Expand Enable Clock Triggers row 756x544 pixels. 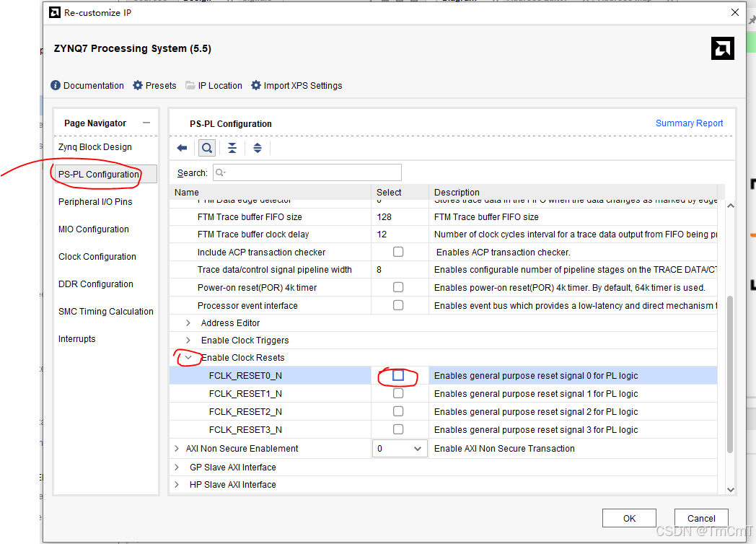tap(188, 340)
